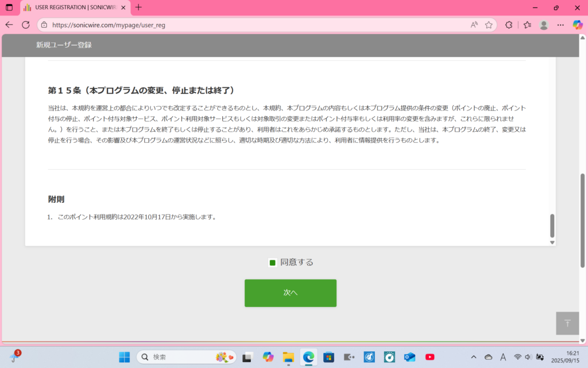The width and height of the screenshot is (588, 368).
Task: Click the browser profile avatar
Action: pyautogui.click(x=544, y=25)
